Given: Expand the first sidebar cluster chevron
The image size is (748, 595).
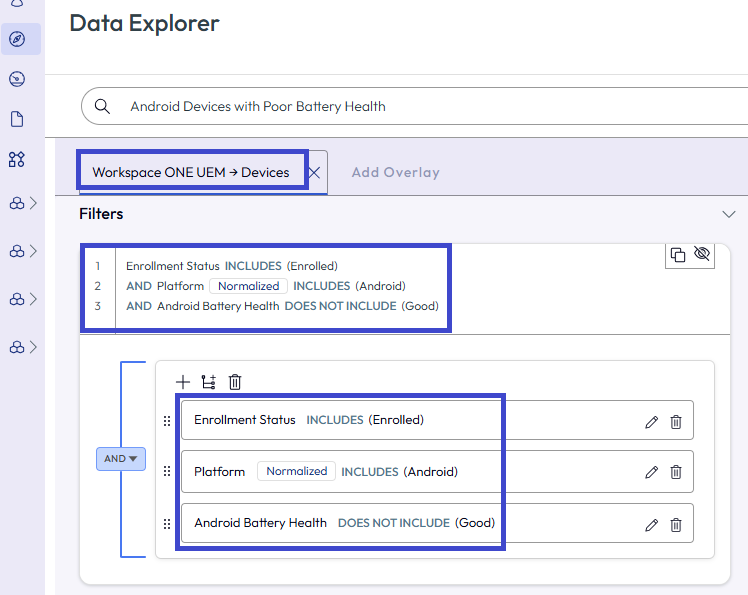Looking at the screenshot, I should 33,203.
